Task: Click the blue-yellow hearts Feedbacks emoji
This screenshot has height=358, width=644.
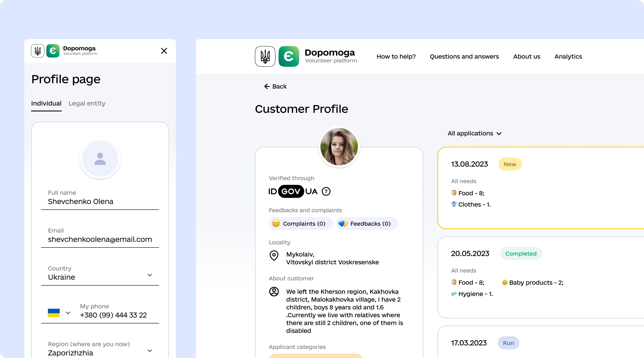Action: tap(343, 224)
